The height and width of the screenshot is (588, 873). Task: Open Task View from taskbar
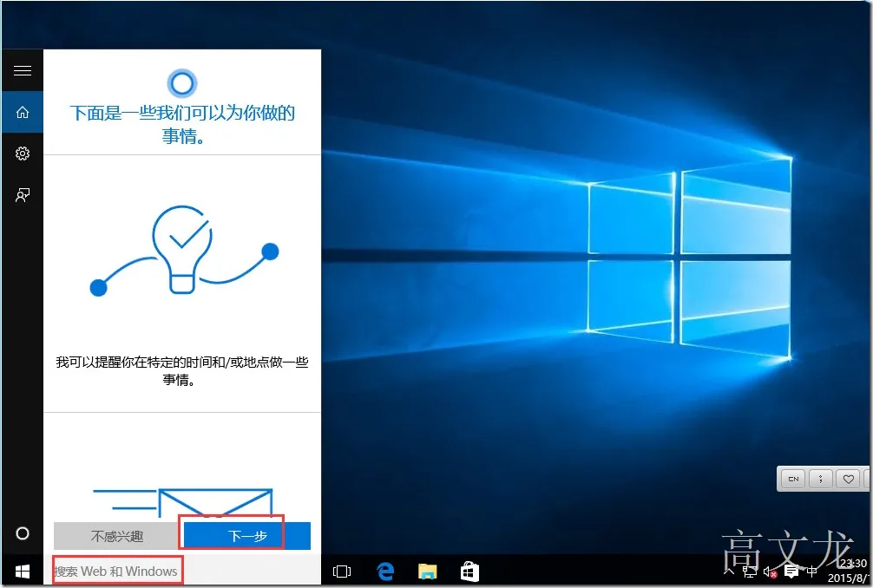click(341, 572)
